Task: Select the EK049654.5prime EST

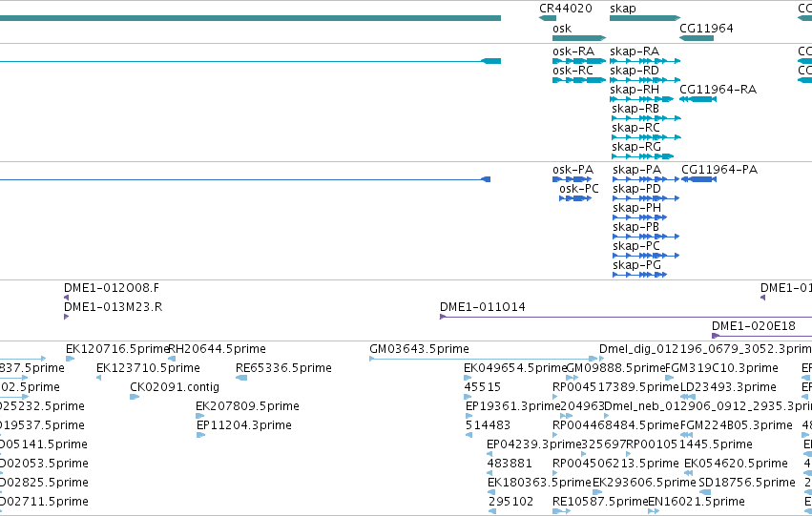Action: [x=468, y=378]
